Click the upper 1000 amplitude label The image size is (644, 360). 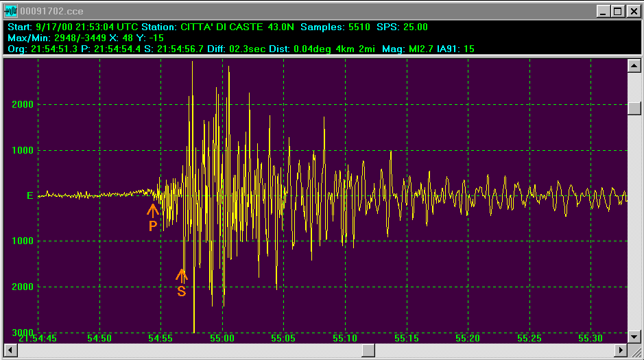pos(23,150)
